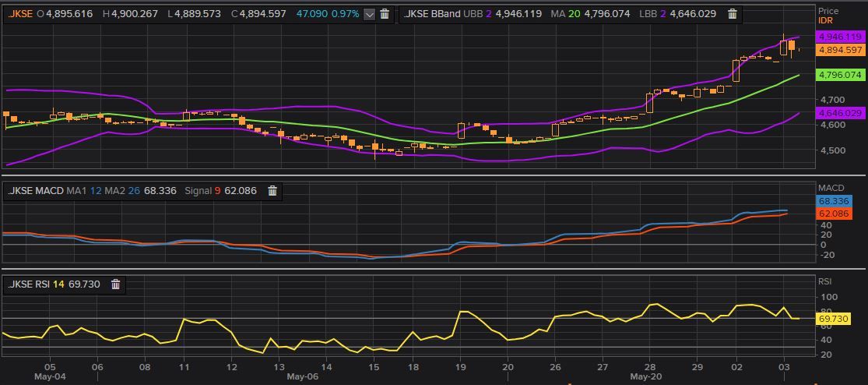Click the Price IDR axis title
Viewport: 868px width, 385px height.
tap(829, 16)
